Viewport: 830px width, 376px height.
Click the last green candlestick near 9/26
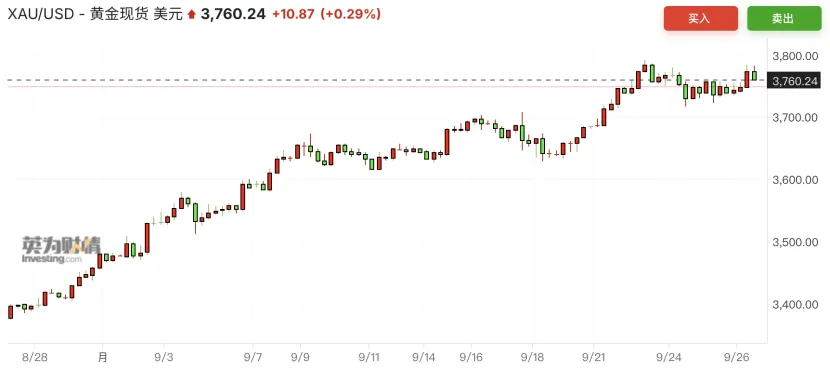click(754, 75)
